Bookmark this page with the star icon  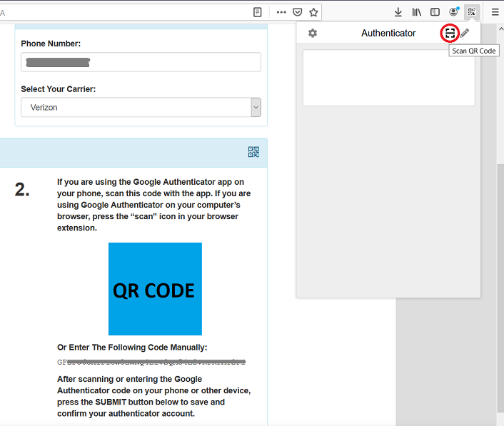tap(313, 12)
